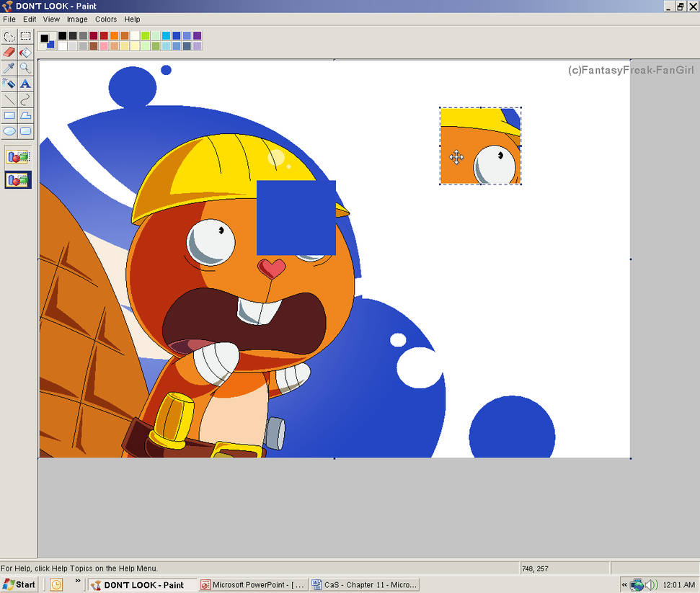Open the Help menu
Viewport: 700px width, 593px height.
(x=132, y=19)
